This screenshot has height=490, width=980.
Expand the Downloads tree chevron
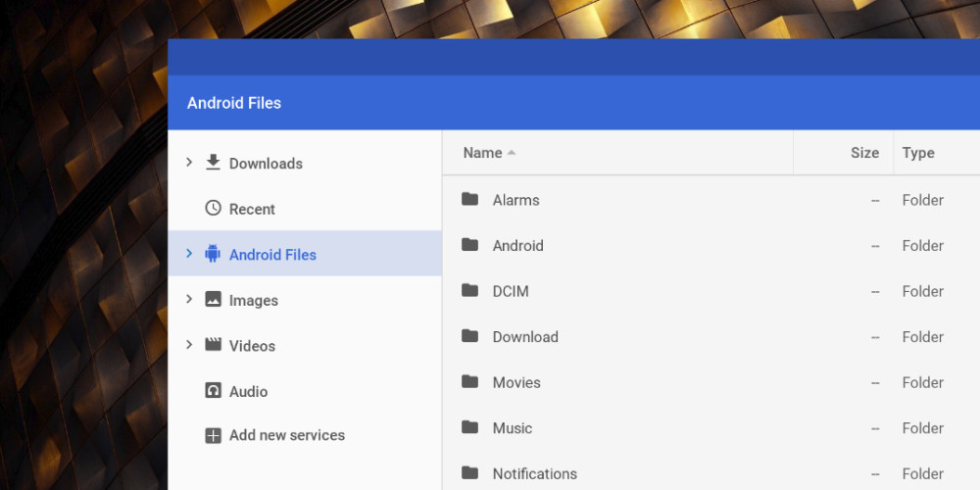click(189, 163)
